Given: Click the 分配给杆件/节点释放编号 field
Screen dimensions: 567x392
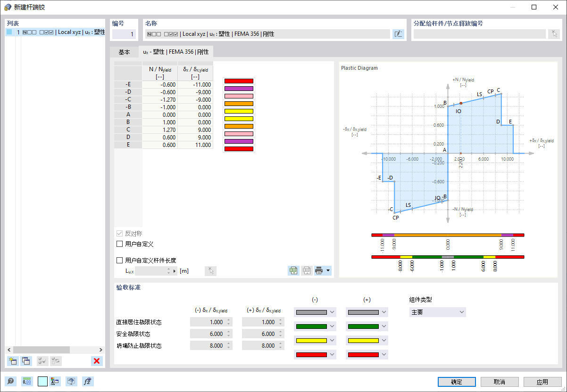Looking at the screenshot, I should pyautogui.click(x=480, y=34).
